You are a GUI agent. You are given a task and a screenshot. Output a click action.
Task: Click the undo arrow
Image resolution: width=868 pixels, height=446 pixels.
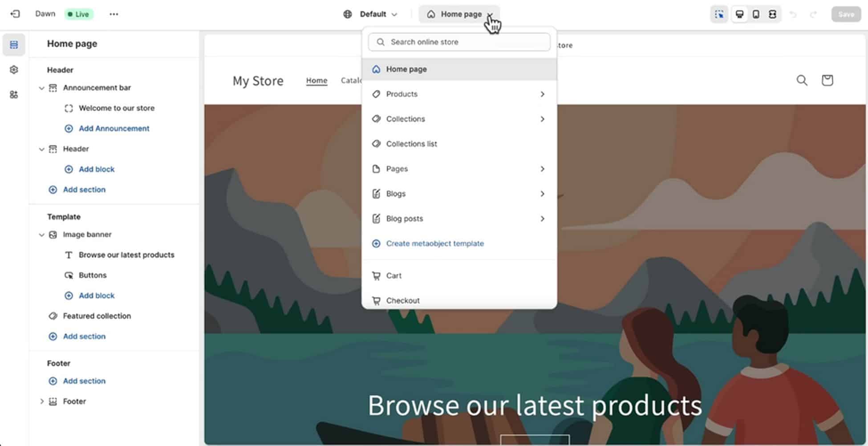coord(794,14)
